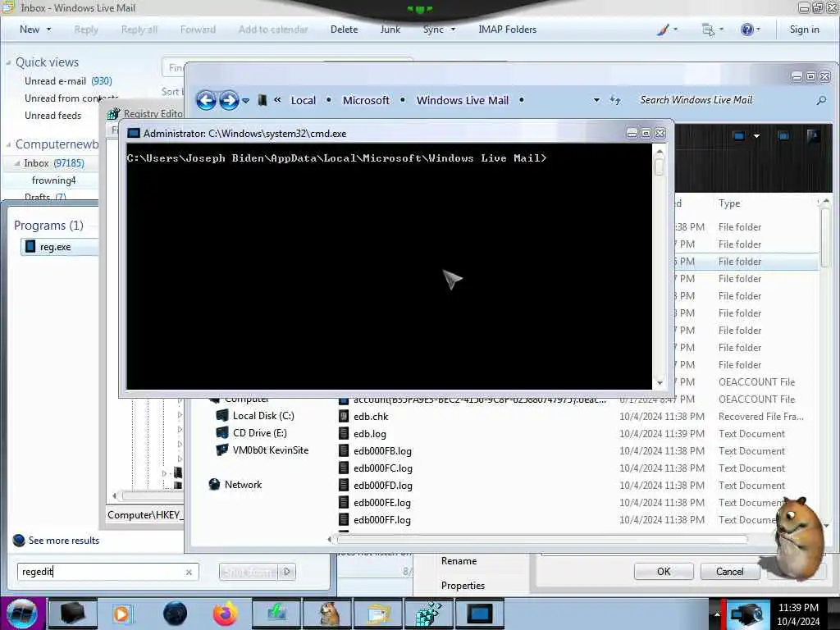The image size is (840, 630).
Task: Select the edb000FB.log file
Action: click(382, 451)
